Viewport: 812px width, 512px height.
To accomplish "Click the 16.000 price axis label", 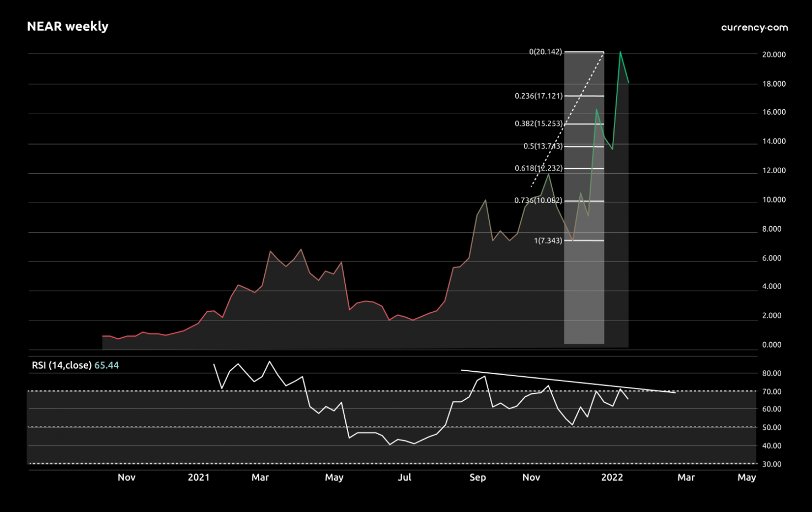I will tap(774, 112).
